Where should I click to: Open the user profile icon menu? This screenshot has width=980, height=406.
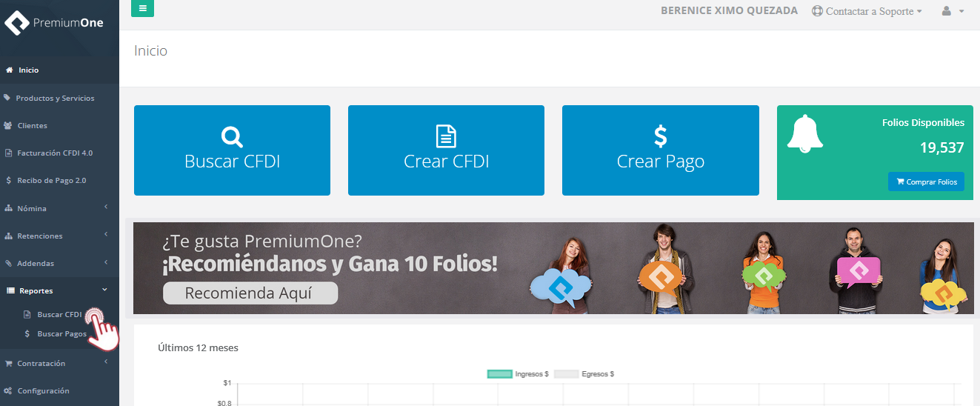point(953,11)
